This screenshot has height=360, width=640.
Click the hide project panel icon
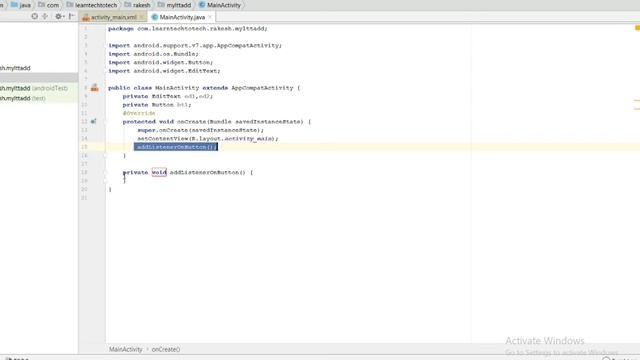tap(71, 16)
